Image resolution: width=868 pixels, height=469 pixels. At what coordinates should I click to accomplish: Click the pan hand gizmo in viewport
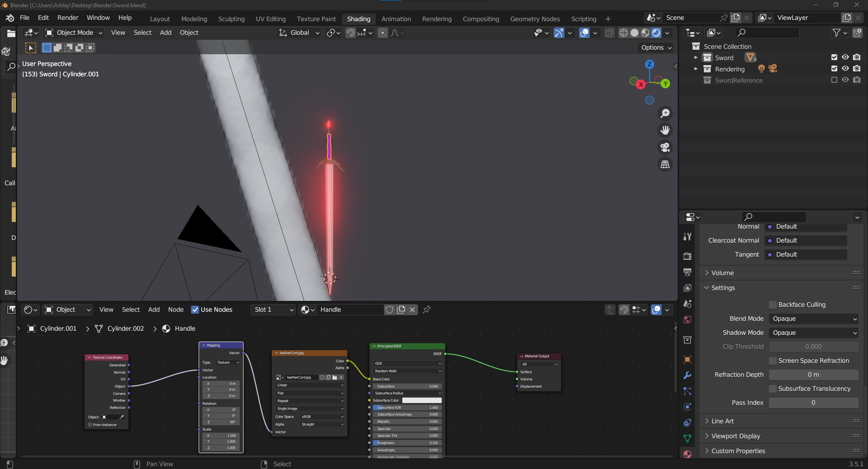(x=665, y=131)
